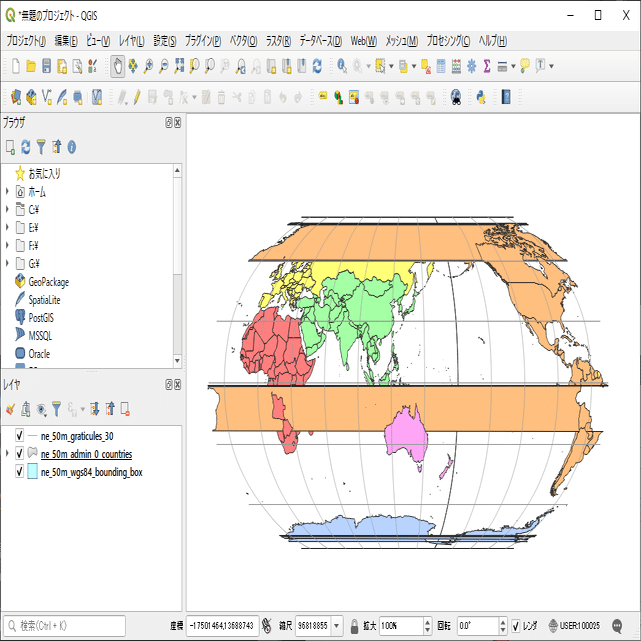
Task: Open the field calculator icon
Action: point(456,66)
